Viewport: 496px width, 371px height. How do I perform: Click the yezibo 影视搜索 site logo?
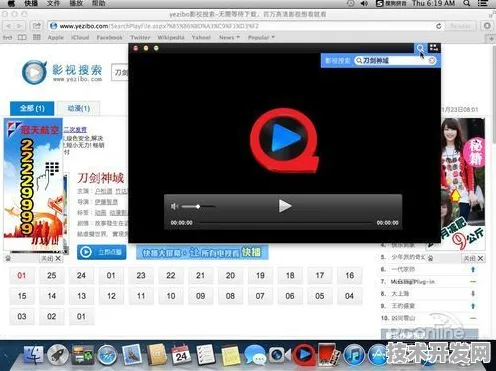coord(62,72)
